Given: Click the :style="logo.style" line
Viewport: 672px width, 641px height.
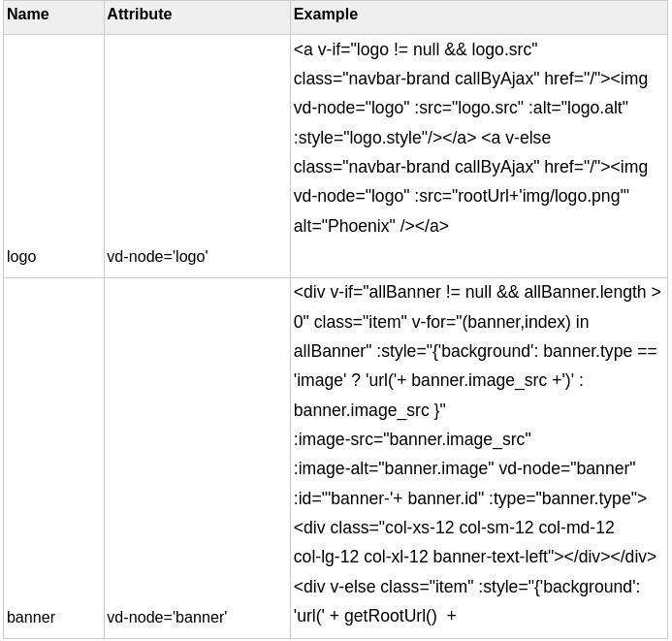Looking at the screenshot, I should click(x=422, y=138).
